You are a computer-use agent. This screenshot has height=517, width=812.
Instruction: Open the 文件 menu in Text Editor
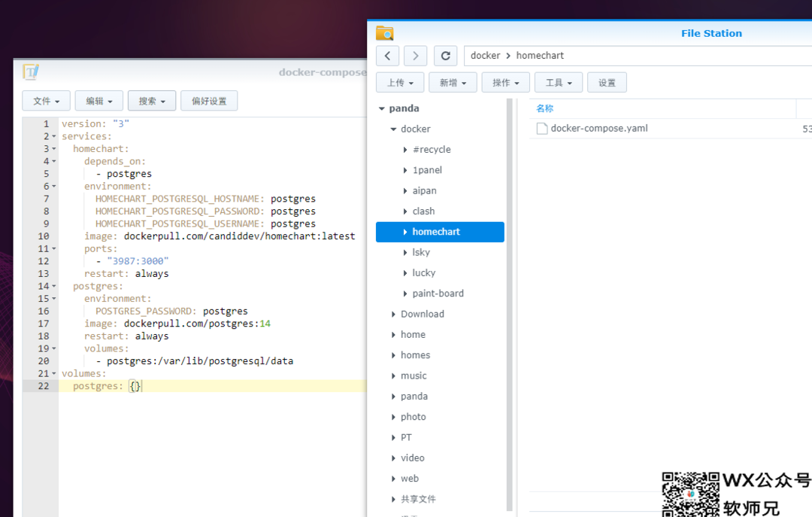click(x=46, y=101)
